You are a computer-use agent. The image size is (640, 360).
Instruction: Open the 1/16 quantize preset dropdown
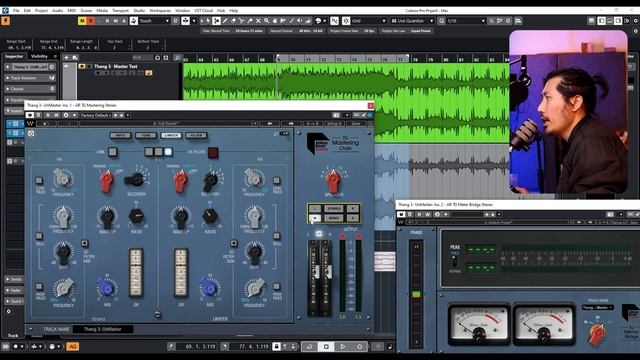(467, 21)
